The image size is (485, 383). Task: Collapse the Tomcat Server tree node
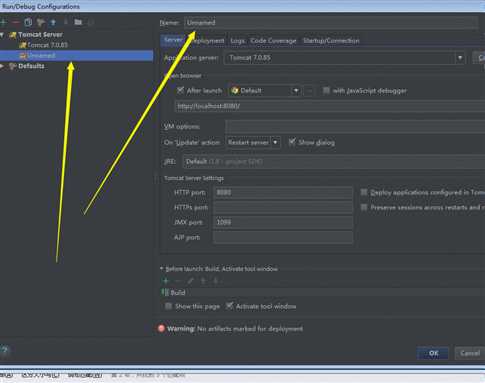coord(2,35)
